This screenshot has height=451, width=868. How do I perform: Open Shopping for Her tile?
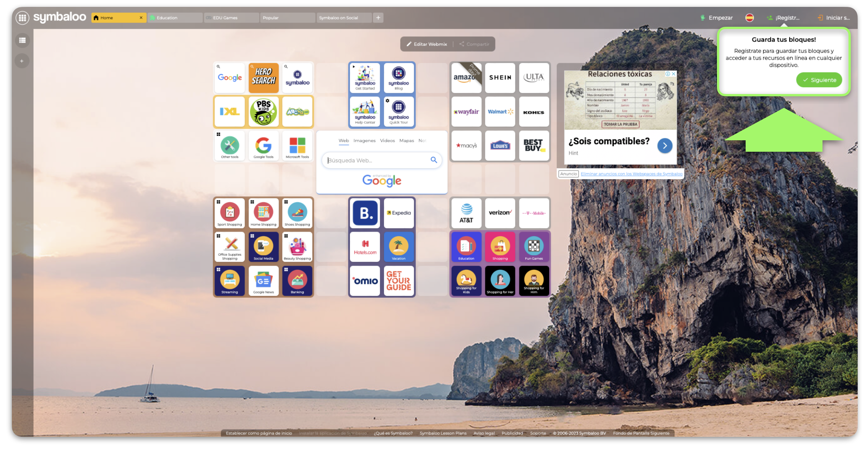[x=500, y=281]
